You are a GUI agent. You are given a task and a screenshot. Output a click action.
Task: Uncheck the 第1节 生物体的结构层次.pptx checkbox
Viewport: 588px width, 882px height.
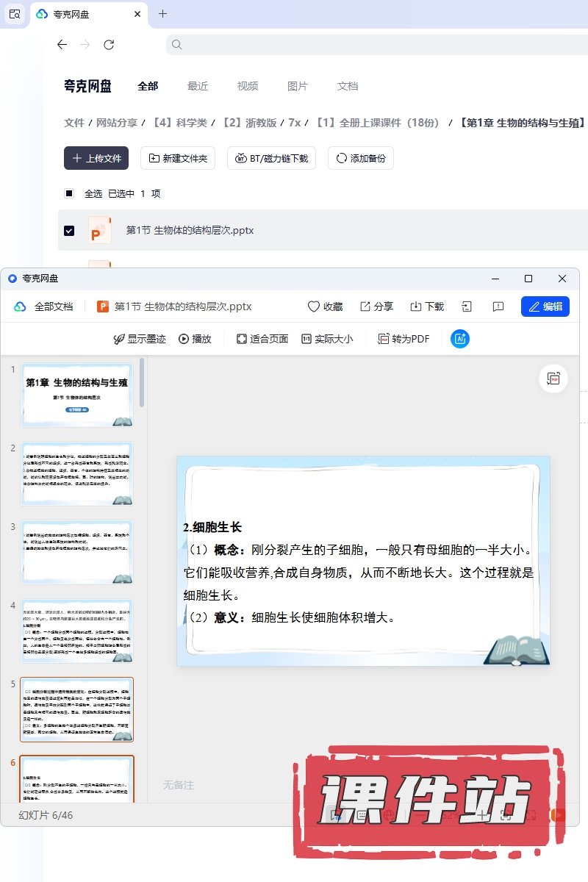tap(69, 231)
